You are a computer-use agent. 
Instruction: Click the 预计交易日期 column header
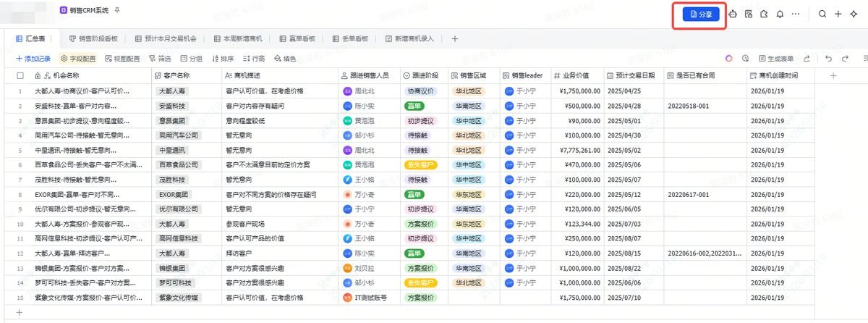[x=633, y=75]
